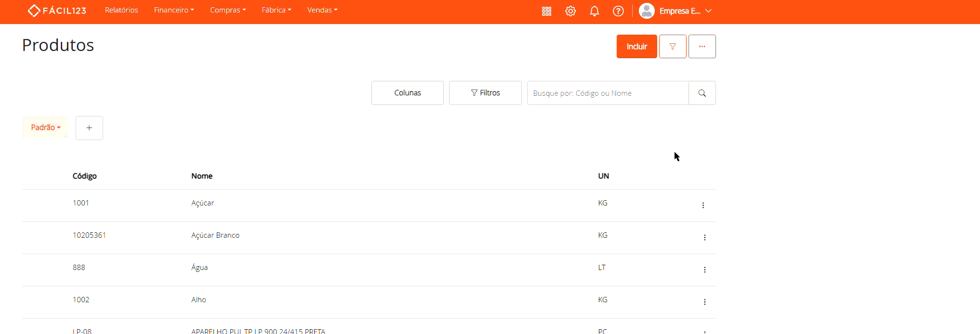
Task: Add a new view with plus button
Action: click(x=89, y=128)
